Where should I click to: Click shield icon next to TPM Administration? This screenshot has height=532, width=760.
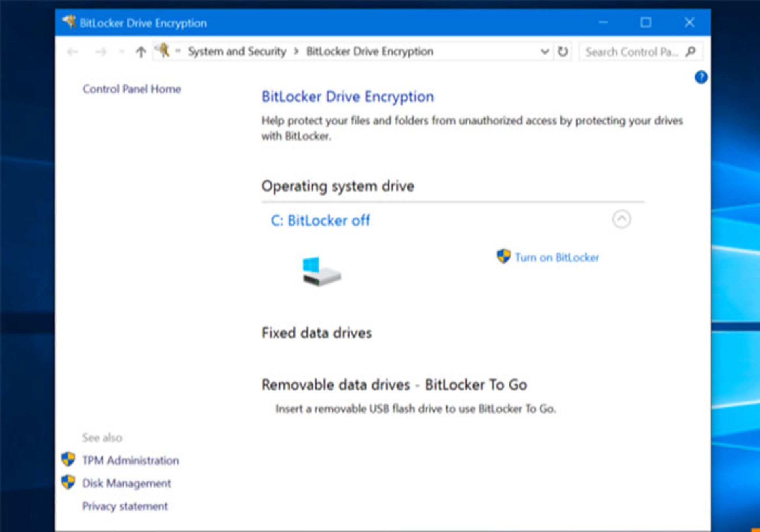tap(68, 459)
